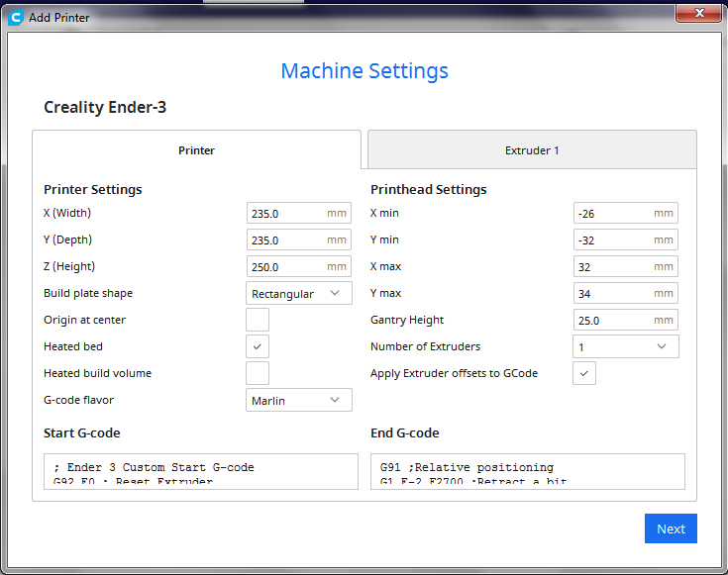The height and width of the screenshot is (575, 728).
Task: Focus the Y max value field
Action: pos(626,293)
